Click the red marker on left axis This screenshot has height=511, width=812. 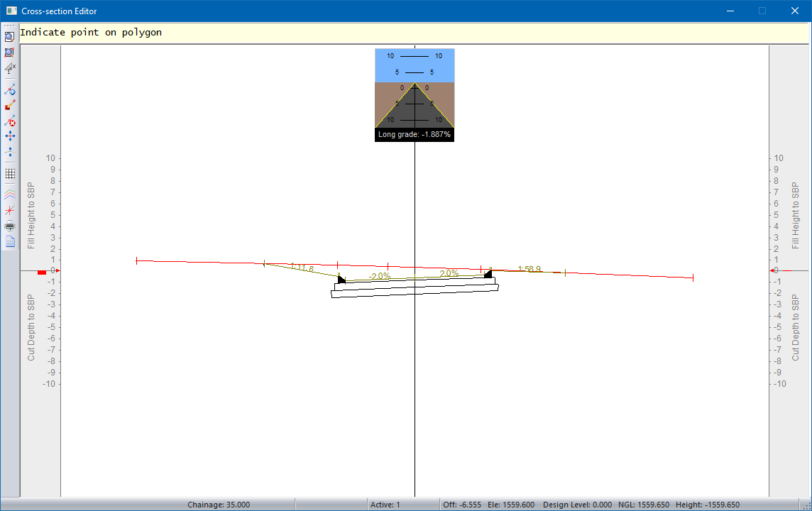pos(42,271)
